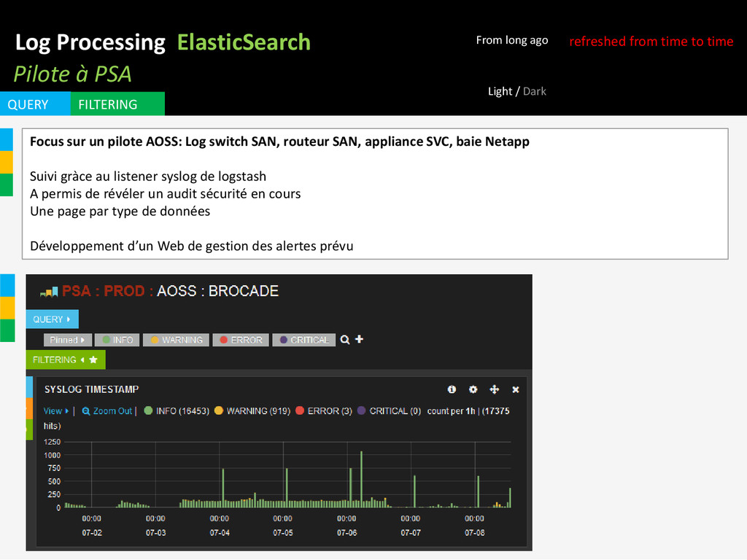Click the yellow WARNING dot in query bar
The height and width of the screenshot is (560, 747).
(155, 340)
